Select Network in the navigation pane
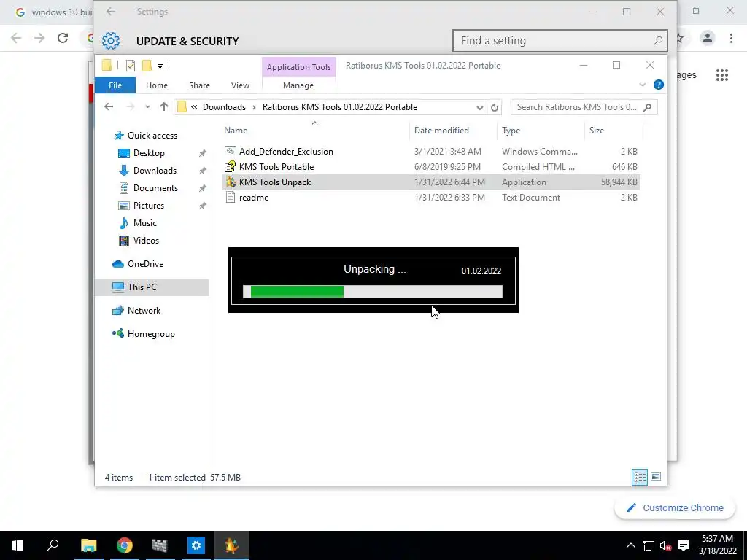Image resolution: width=747 pixels, height=560 pixels. (144, 311)
